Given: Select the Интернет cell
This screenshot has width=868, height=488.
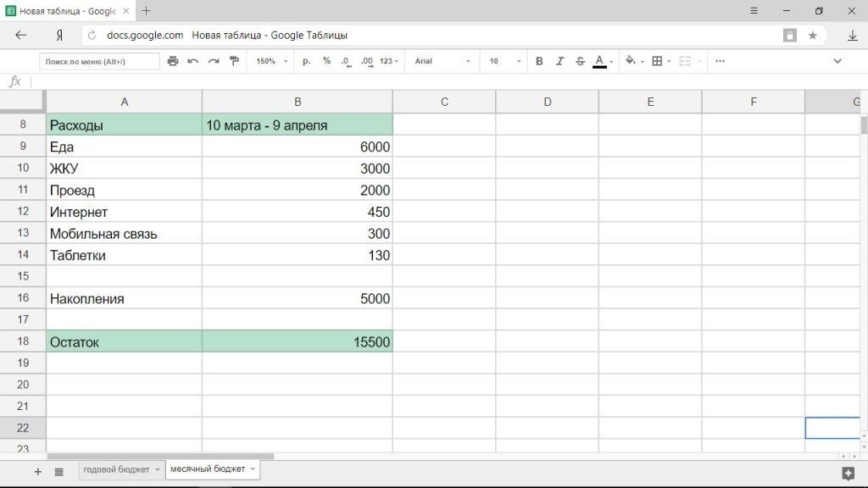Looking at the screenshot, I should click(124, 211).
